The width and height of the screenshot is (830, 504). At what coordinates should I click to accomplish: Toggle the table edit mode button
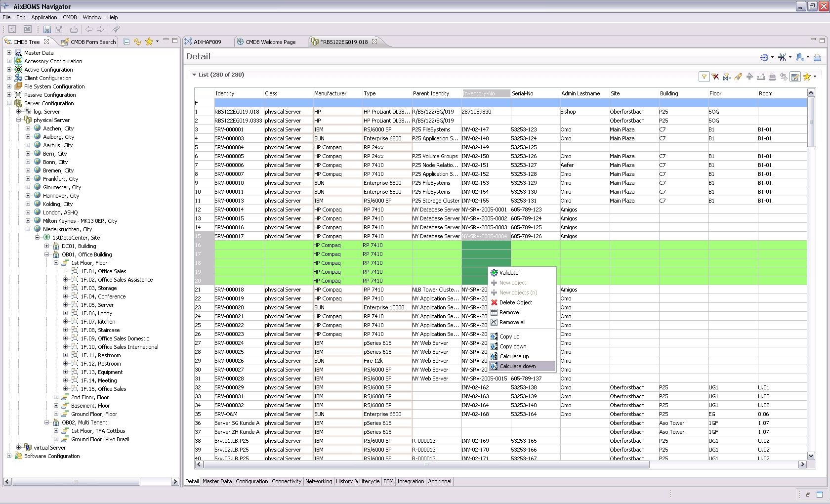(x=795, y=77)
